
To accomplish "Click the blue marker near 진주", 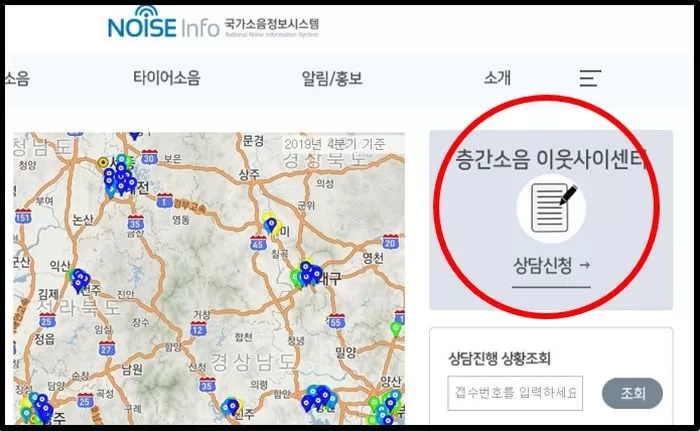I will [233, 406].
